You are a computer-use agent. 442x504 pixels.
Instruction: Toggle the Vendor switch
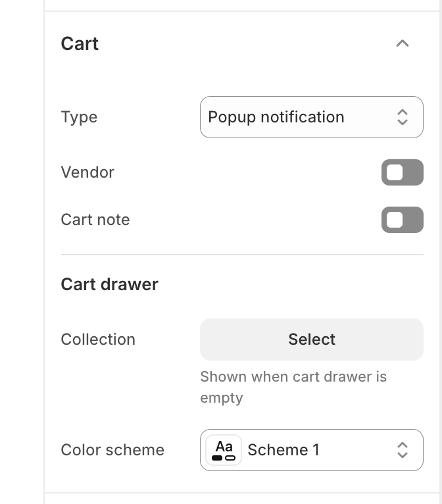pyautogui.click(x=402, y=172)
